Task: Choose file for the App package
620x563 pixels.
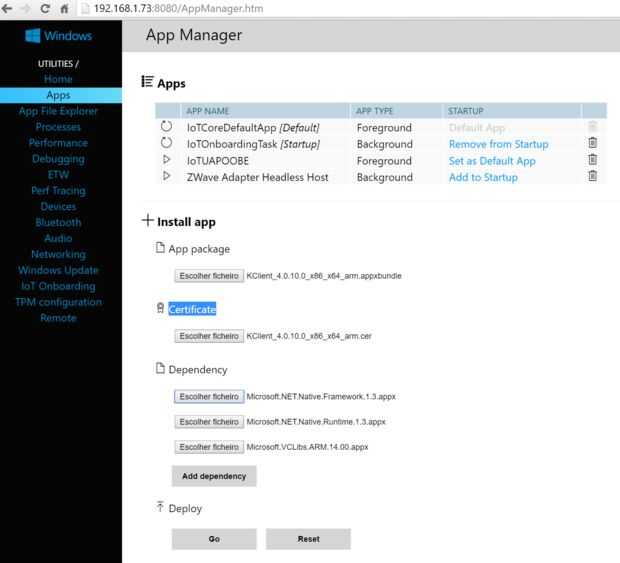Action: [208, 275]
